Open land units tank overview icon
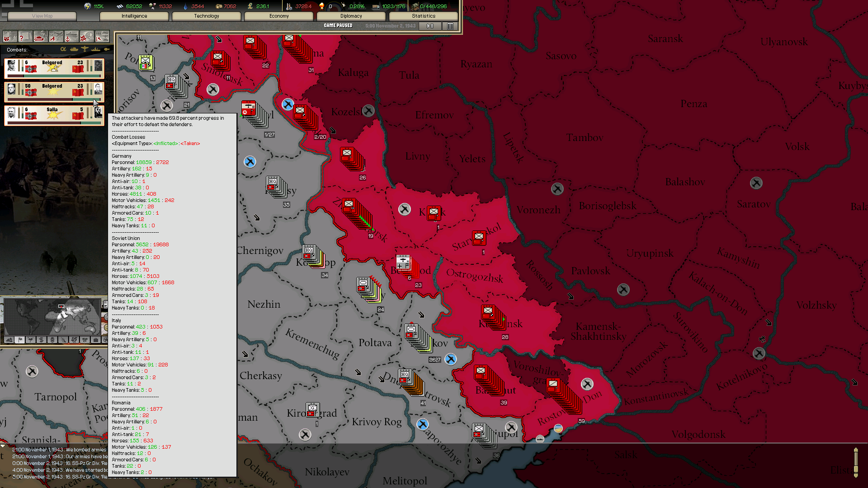Screen dimensions: 868x488 click(x=41, y=37)
